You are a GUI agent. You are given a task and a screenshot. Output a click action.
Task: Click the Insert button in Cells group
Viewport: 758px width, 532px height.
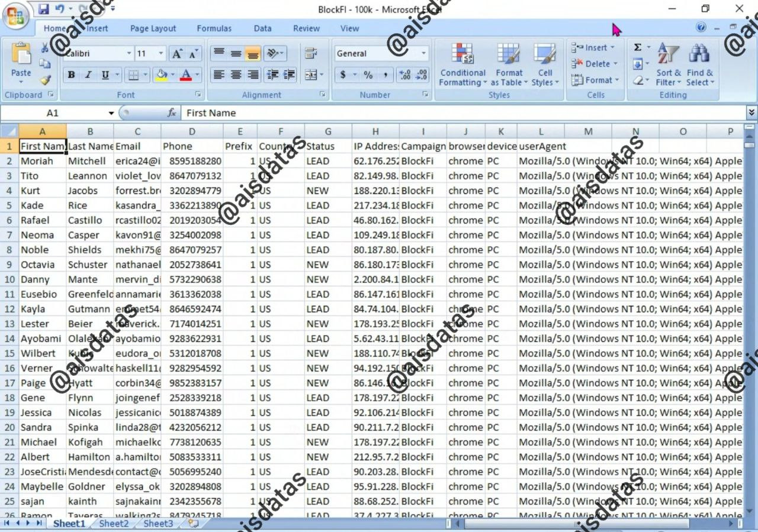coord(593,47)
